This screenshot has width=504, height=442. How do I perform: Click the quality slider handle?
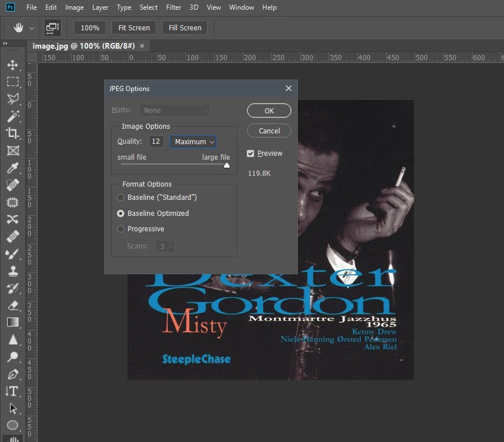coord(227,165)
